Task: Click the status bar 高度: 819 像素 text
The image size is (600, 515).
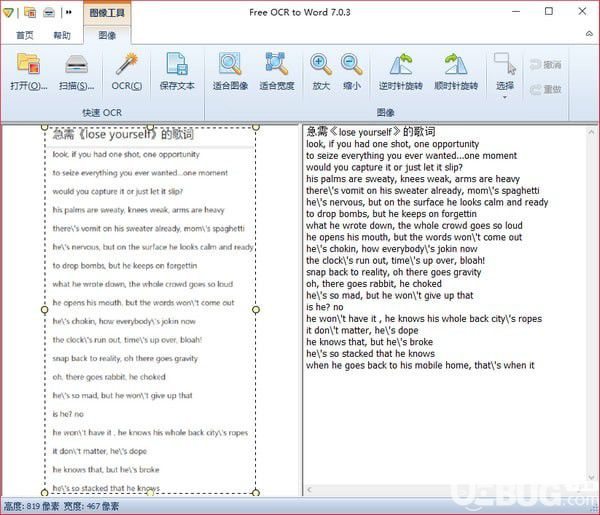Action: pyautogui.click(x=31, y=507)
